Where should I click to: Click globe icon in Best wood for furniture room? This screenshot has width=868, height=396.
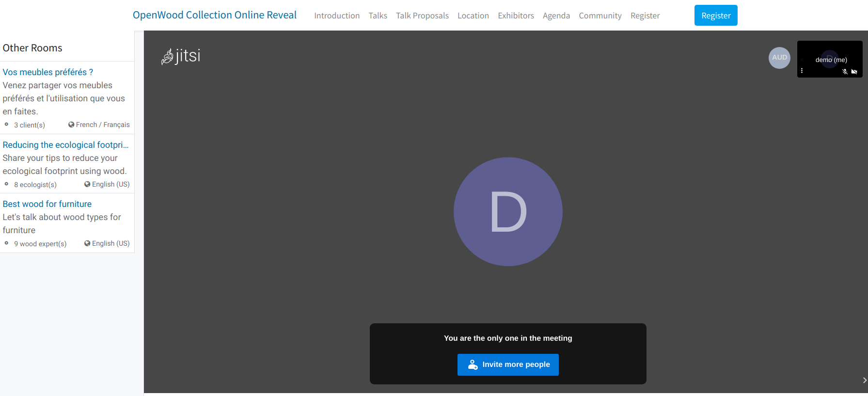pyautogui.click(x=87, y=243)
